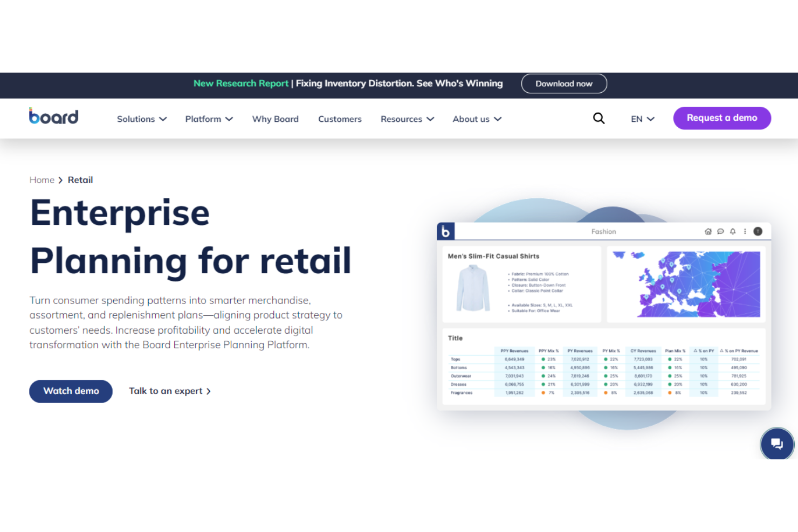The width and height of the screenshot is (798, 532).
Task: Open the Customers page
Action: pyautogui.click(x=340, y=119)
